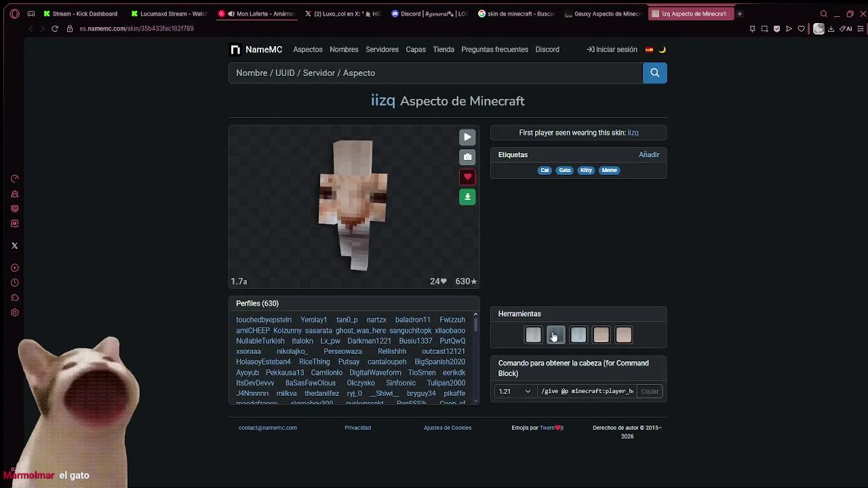Image resolution: width=868 pixels, height=488 pixels.
Task: Open Yerolay1 profile
Action: pyautogui.click(x=314, y=320)
